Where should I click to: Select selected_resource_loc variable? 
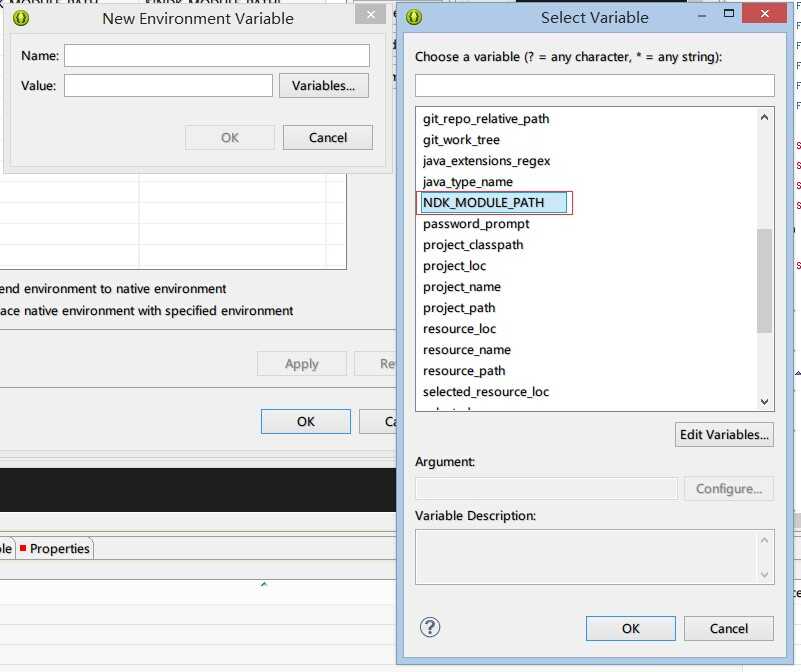pyautogui.click(x=486, y=391)
